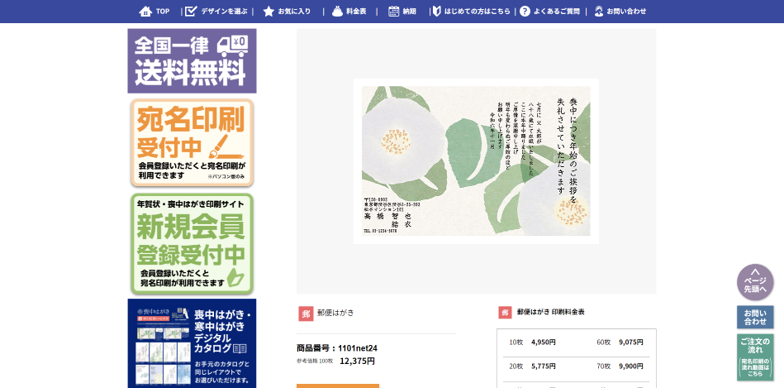Open the TOP menu link
The height and width of the screenshot is (388, 784).
pos(162,11)
